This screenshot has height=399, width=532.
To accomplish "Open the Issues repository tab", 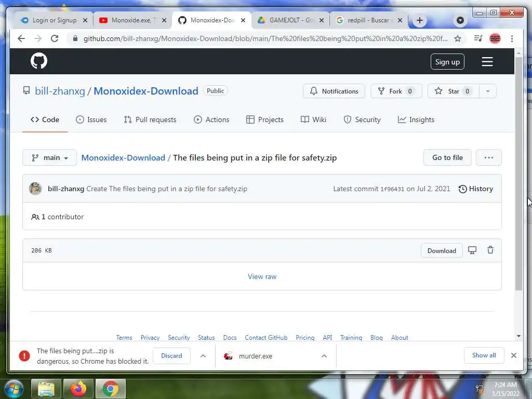I will [x=91, y=120].
